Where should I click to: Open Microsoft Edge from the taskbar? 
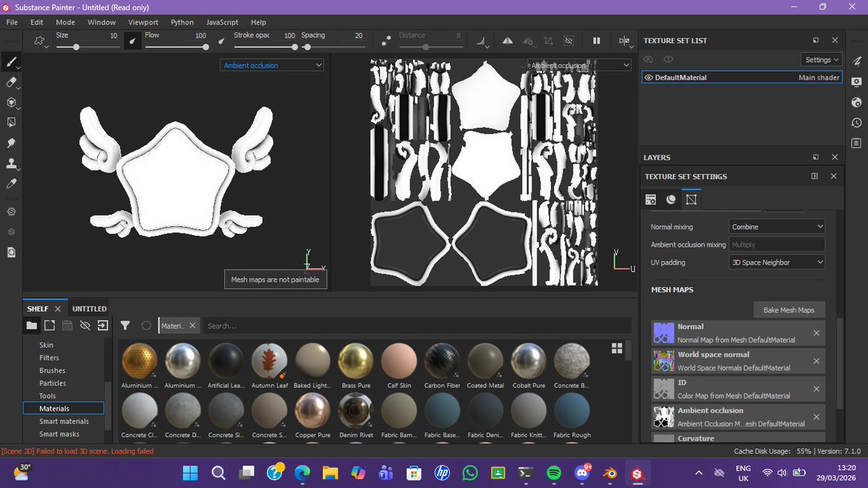(x=302, y=473)
